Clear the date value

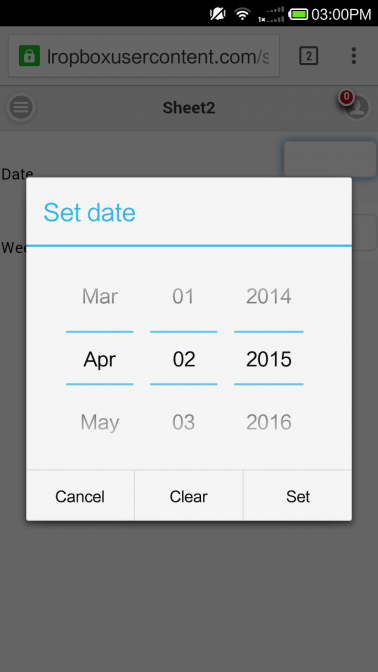click(189, 496)
